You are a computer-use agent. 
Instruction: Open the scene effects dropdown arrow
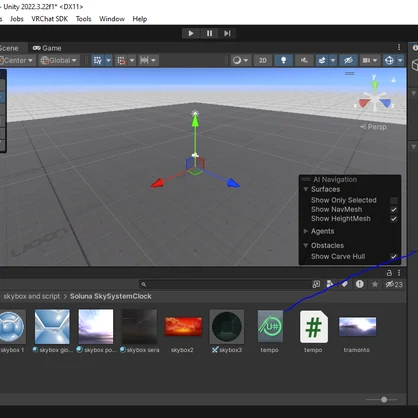coord(333,60)
